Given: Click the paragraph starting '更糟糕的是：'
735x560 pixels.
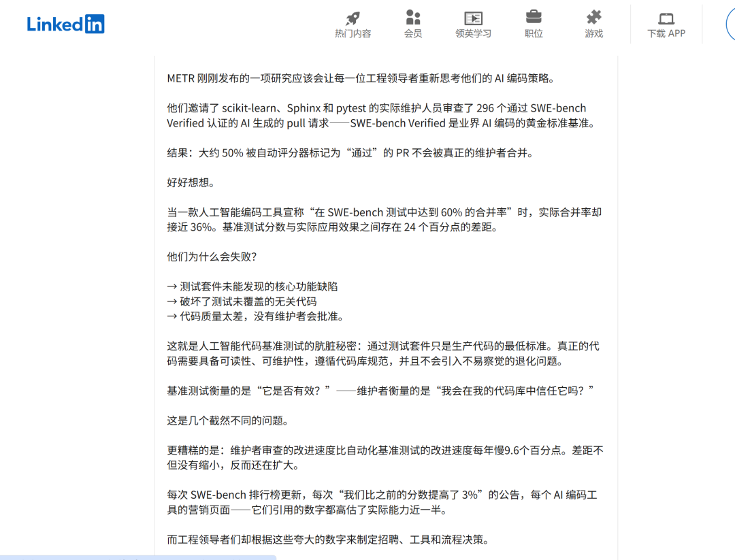Looking at the screenshot, I should click(x=385, y=458).
